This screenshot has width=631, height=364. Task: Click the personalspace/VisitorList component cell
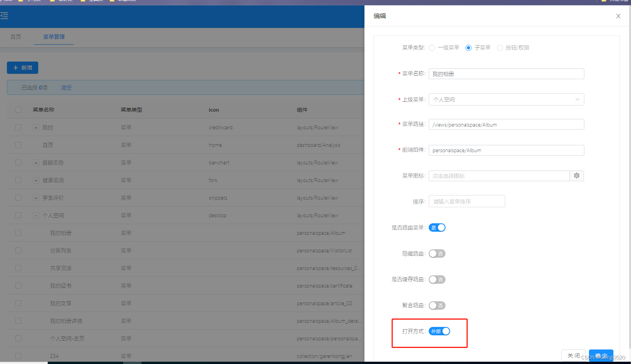coord(324,250)
